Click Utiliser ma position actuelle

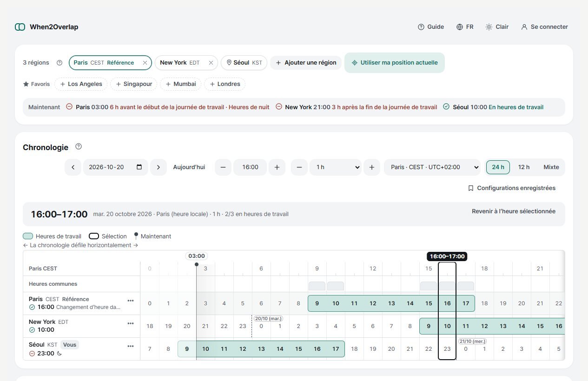pyautogui.click(x=395, y=63)
